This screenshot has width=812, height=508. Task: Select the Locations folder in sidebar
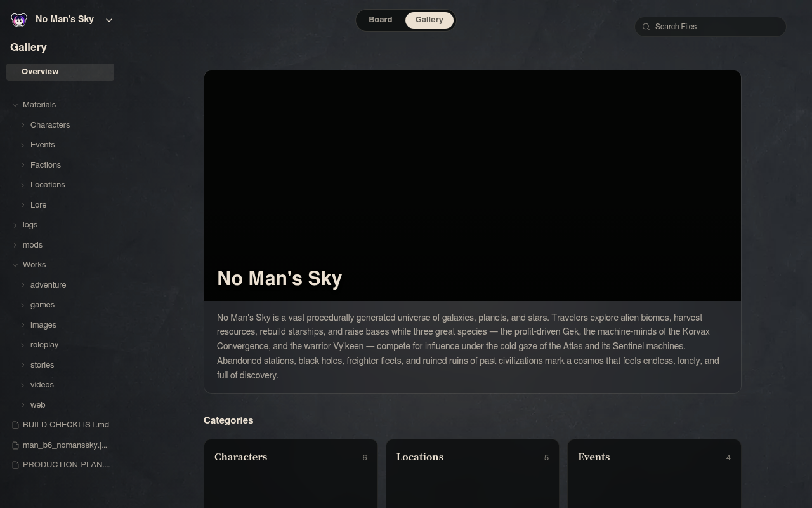pos(48,185)
